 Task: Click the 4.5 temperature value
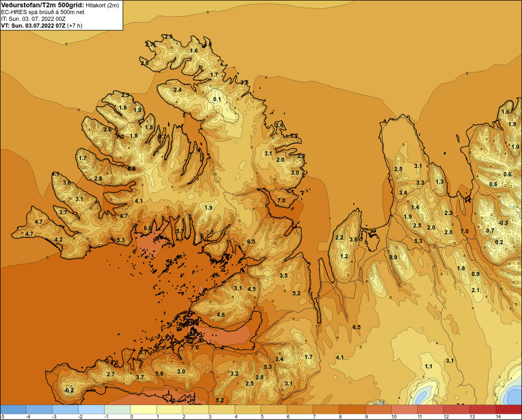pyautogui.click(x=252, y=289)
